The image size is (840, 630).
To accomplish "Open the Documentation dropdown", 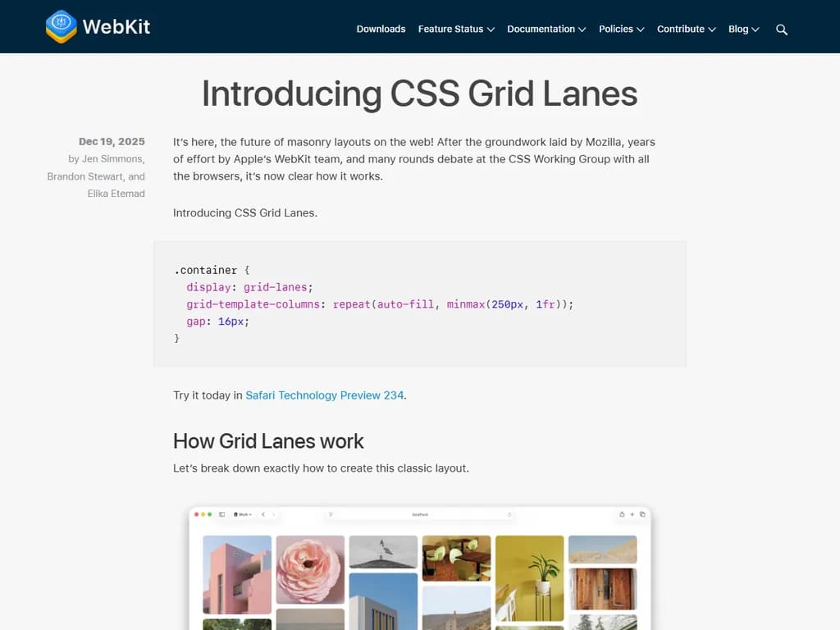I will click(546, 29).
